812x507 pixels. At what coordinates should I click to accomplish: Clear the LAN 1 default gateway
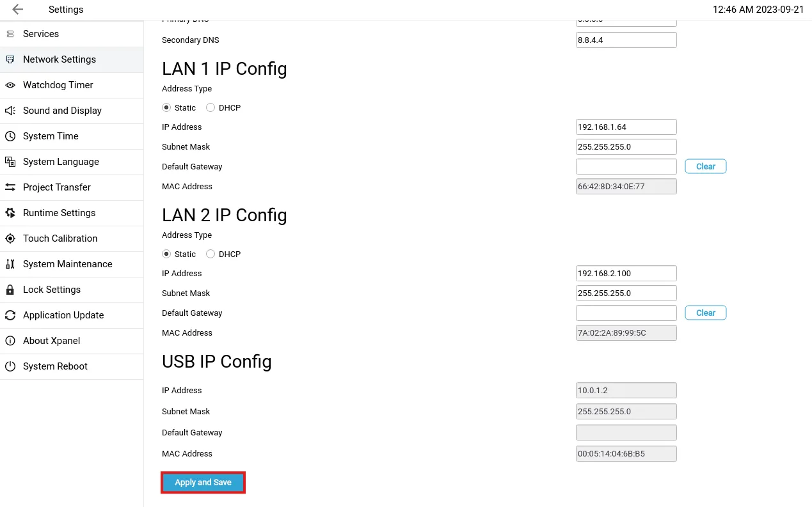[705, 166]
